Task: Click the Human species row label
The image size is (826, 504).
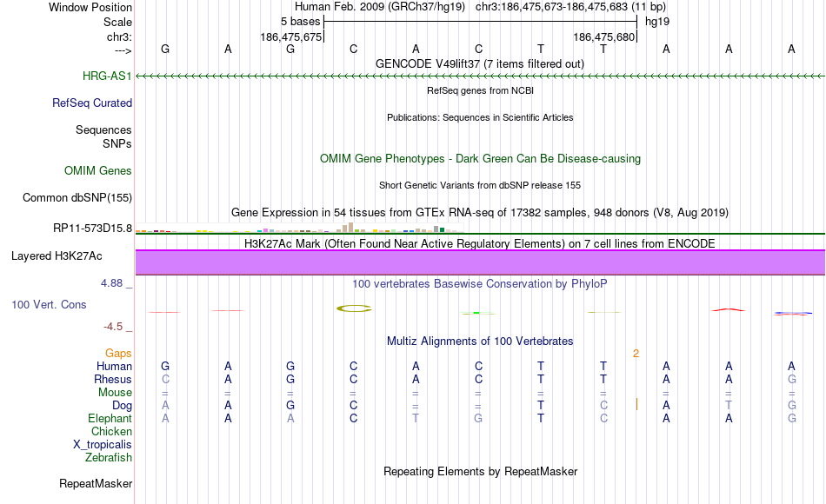Action: pos(114,366)
